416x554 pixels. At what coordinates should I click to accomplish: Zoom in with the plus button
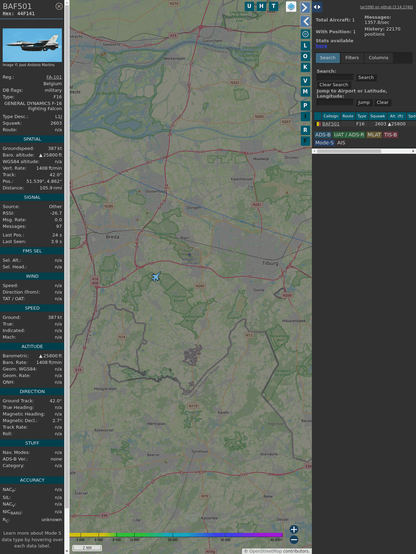(294, 529)
